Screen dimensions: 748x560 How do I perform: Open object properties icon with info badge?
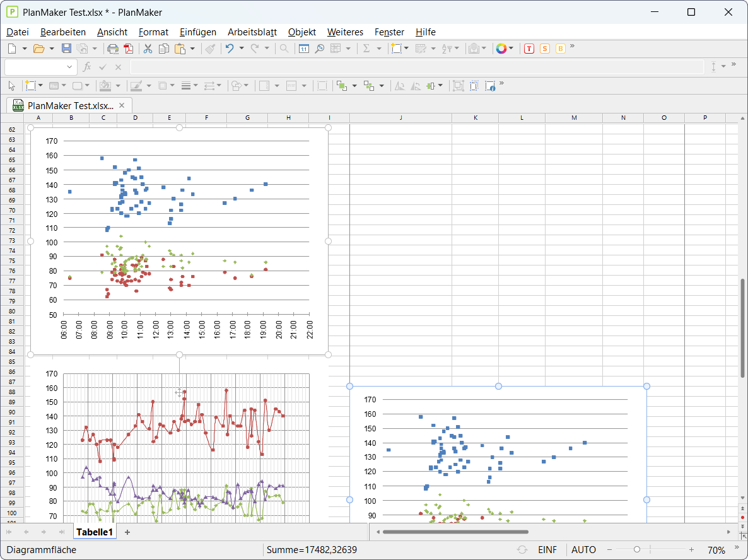490,86
